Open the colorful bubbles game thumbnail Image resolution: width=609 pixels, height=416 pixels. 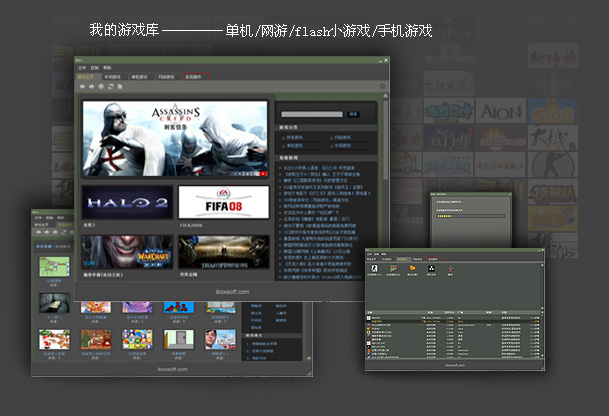(137, 339)
